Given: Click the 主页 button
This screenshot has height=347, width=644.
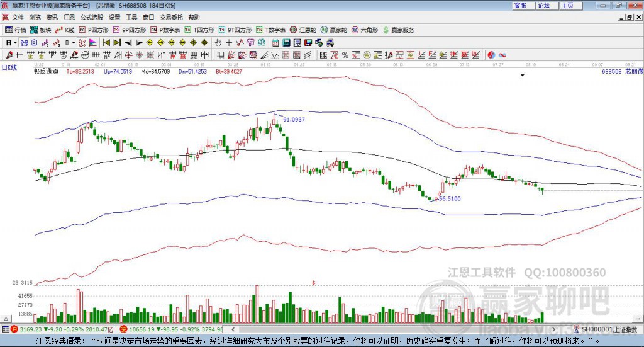Looking at the screenshot, I should [x=570, y=5].
